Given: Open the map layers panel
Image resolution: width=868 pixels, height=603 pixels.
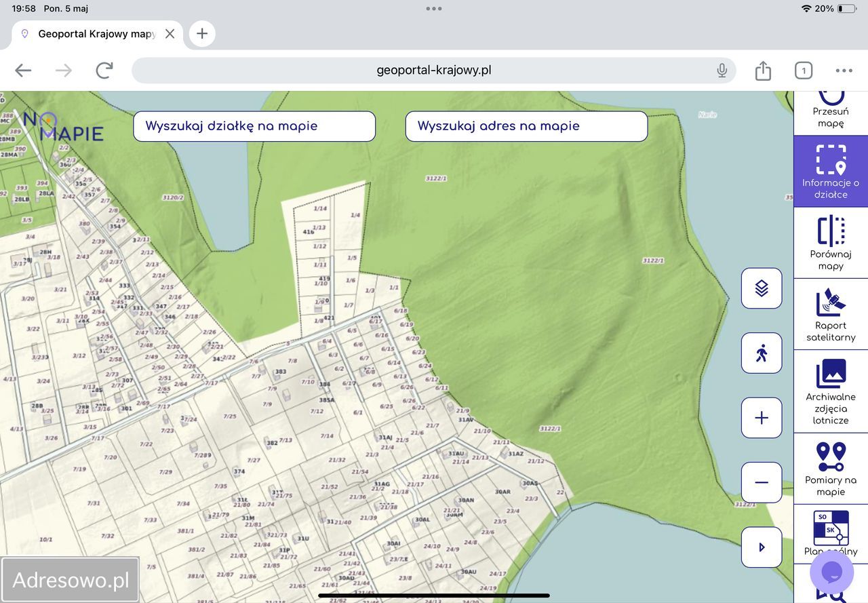Looking at the screenshot, I should tap(762, 288).
